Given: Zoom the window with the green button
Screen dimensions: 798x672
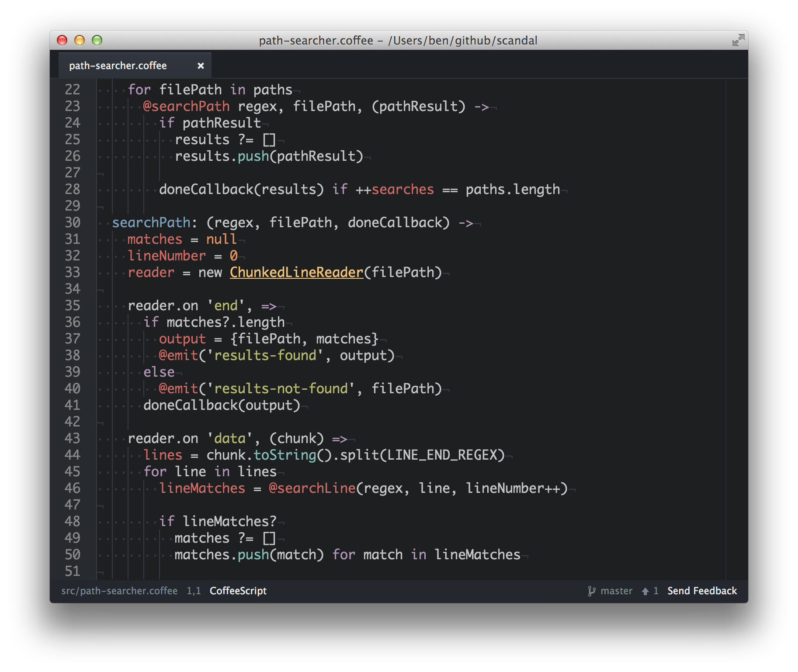Looking at the screenshot, I should 97,40.
